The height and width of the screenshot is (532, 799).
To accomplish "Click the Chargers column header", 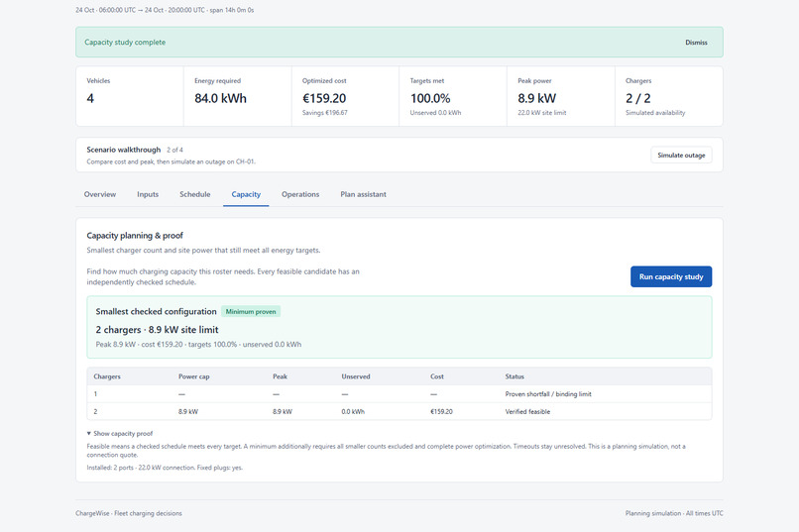I will [107, 376].
